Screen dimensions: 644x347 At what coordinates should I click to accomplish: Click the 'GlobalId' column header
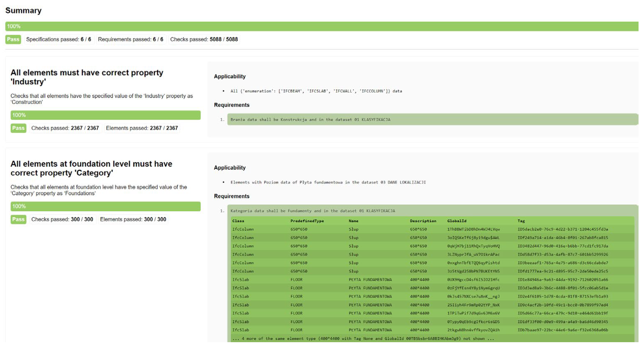coord(457,221)
